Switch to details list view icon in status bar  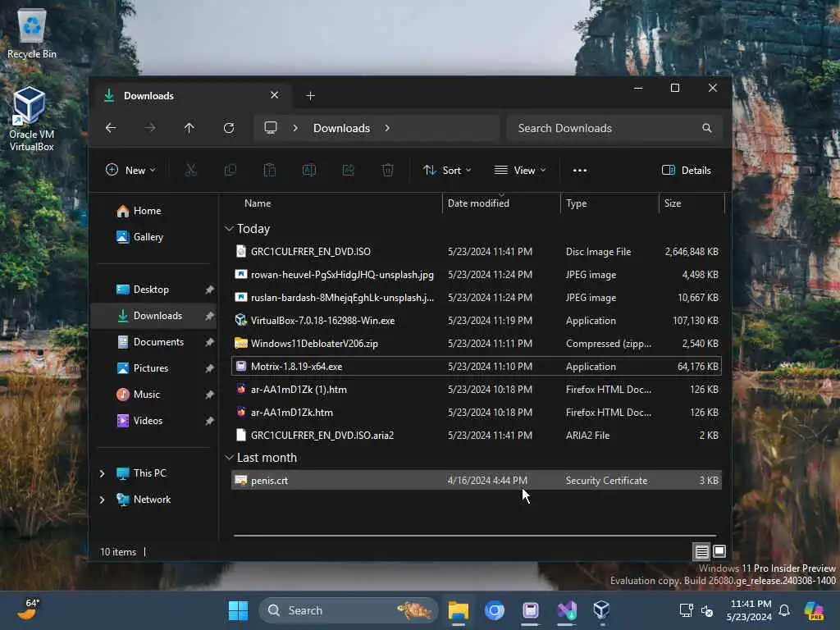coord(702,551)
